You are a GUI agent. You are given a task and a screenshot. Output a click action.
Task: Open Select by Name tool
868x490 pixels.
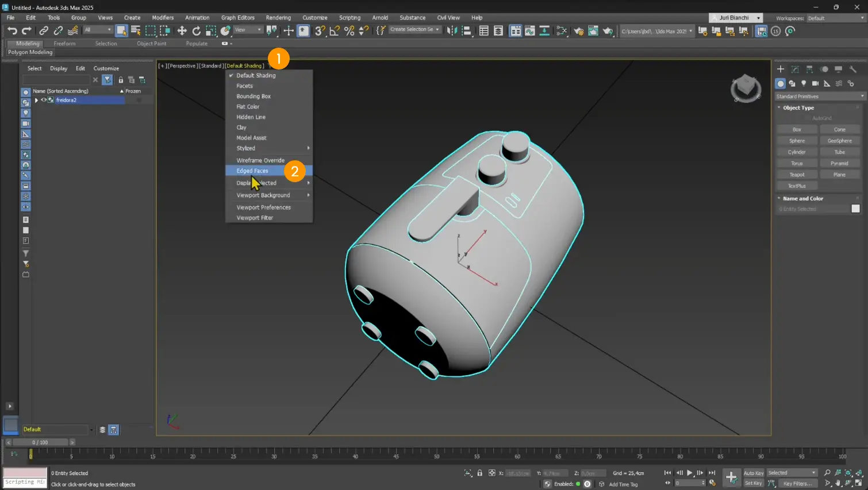point(136,30)
